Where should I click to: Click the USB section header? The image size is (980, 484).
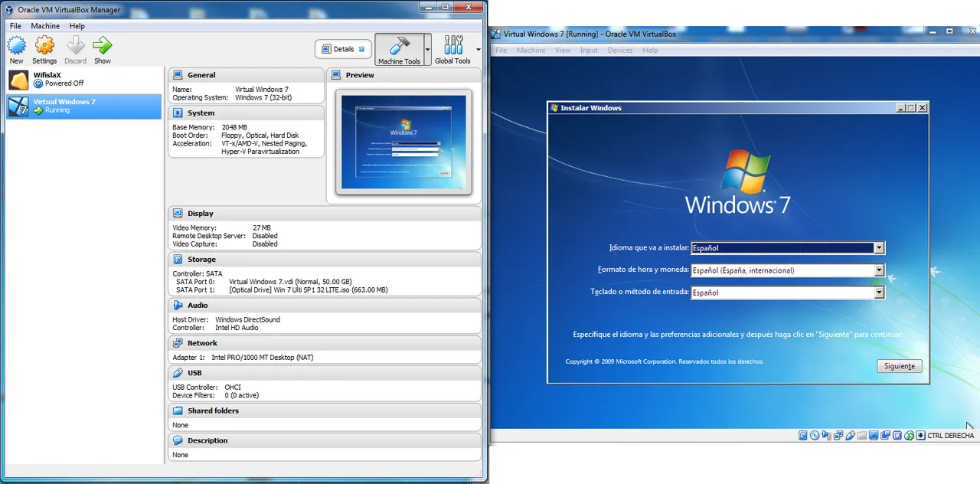coord(325,373)
